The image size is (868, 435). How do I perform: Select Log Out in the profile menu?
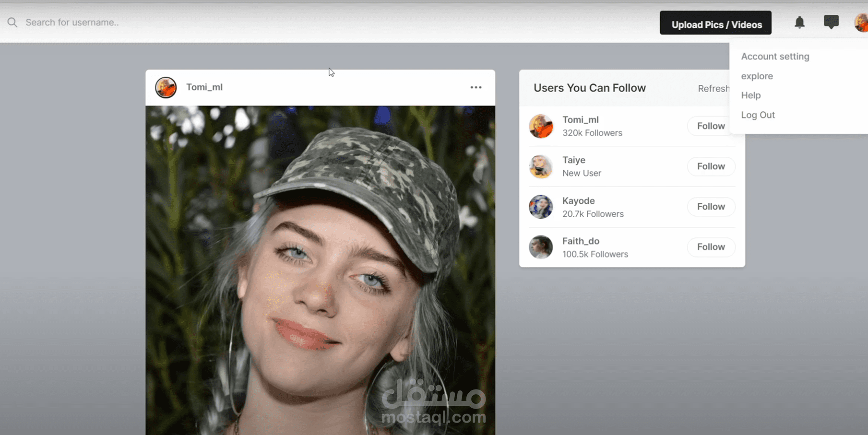(758, 115)
